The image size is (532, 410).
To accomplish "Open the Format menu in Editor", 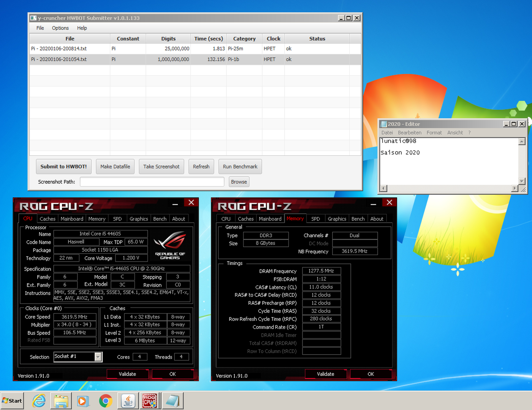I will coord(434,133).
